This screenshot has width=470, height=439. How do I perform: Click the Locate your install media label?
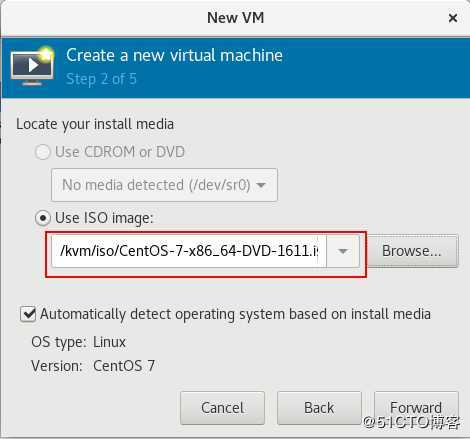[95, 124]
